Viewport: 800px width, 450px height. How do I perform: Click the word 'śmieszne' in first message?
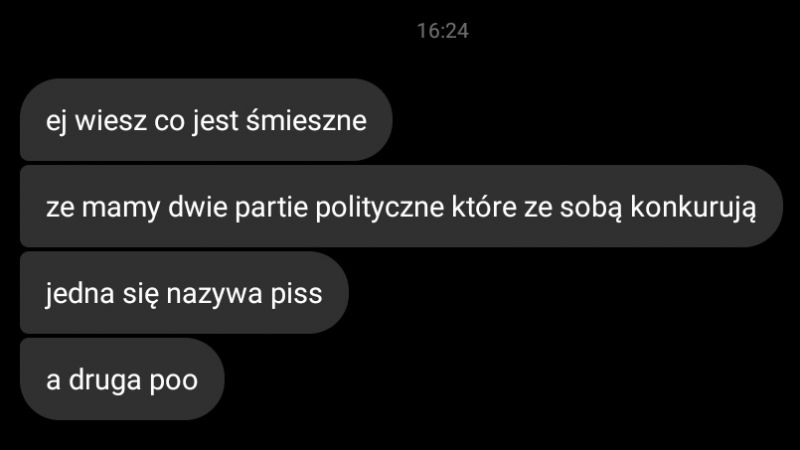[x=306, y=120]
